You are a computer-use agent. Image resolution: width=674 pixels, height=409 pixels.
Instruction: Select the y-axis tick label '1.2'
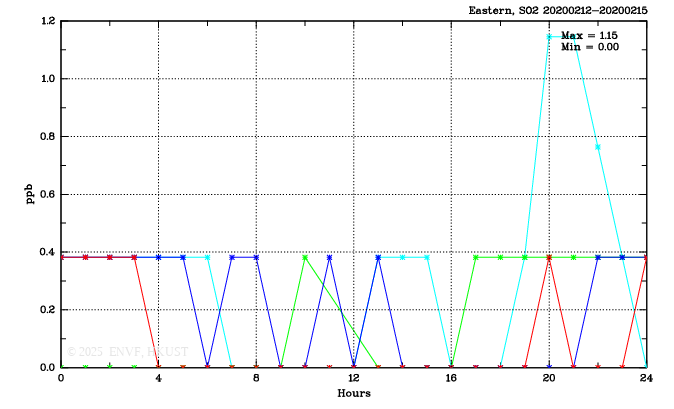click(47, 21)
